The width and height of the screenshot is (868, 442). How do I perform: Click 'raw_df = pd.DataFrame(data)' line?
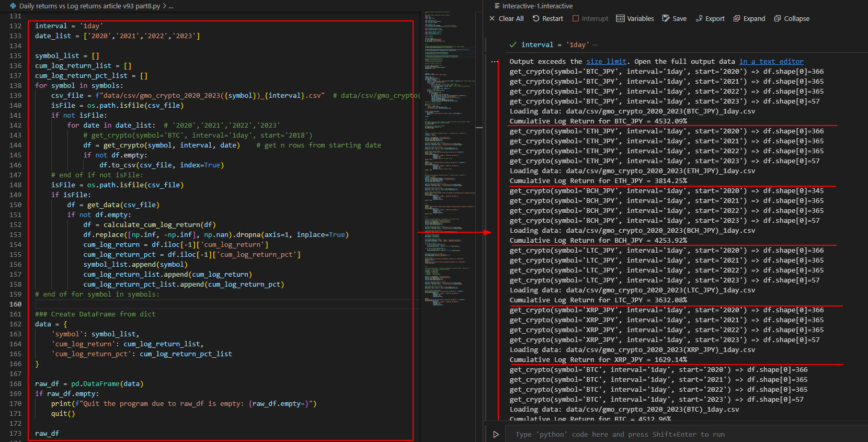(89, 383)
